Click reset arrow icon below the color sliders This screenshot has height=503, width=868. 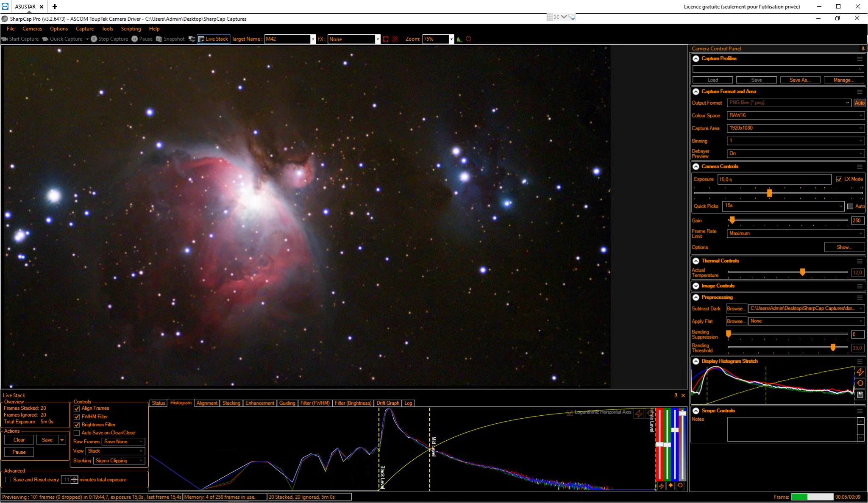680,486
